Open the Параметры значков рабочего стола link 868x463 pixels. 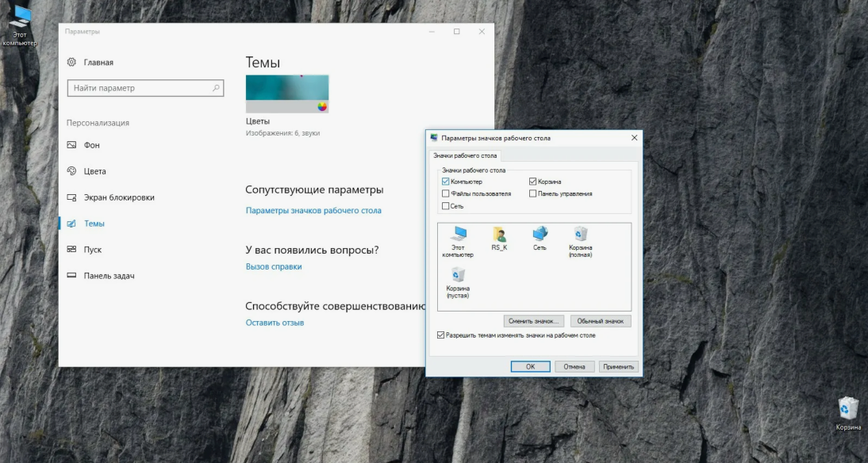click(x=313, y=210)
